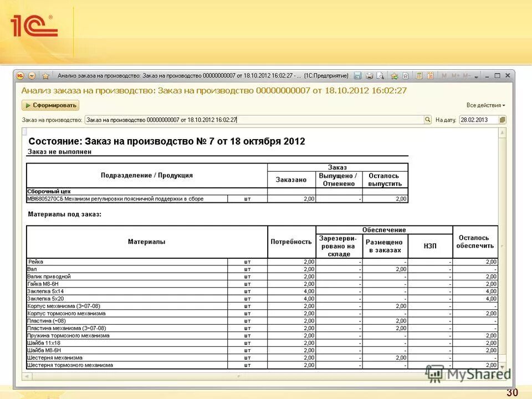The image size is (532, 399).
Task: Select the report heading Состояние: Заказ на производство № 7
Action: click(167, 141)
